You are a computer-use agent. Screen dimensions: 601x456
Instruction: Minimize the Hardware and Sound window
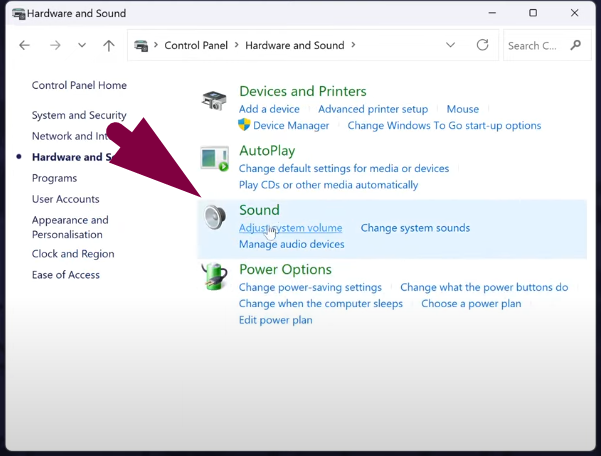[x=492, y=13]
